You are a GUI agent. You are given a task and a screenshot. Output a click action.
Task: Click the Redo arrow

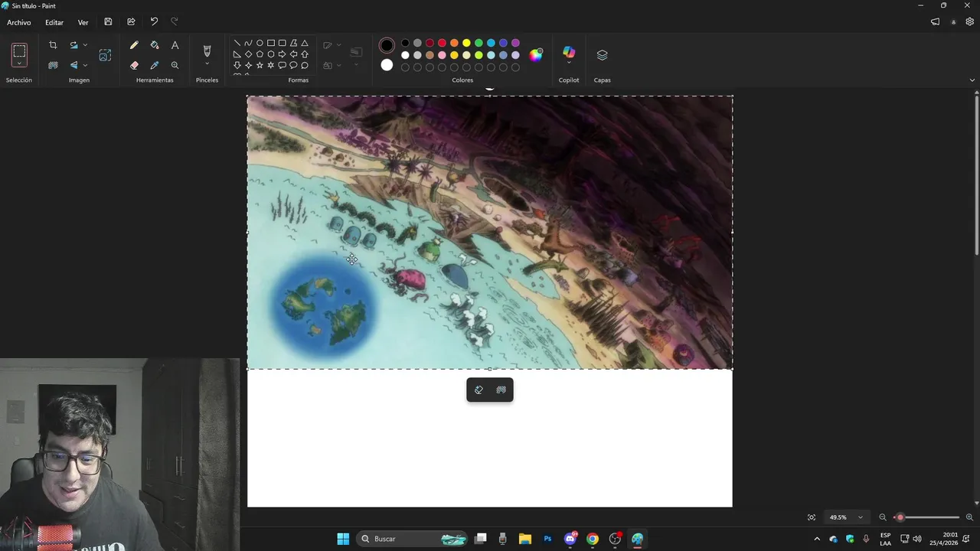click(174, 22)
